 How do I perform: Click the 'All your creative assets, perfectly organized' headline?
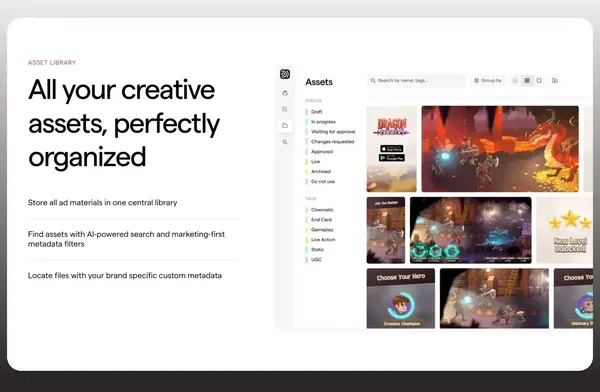[124, 123]
